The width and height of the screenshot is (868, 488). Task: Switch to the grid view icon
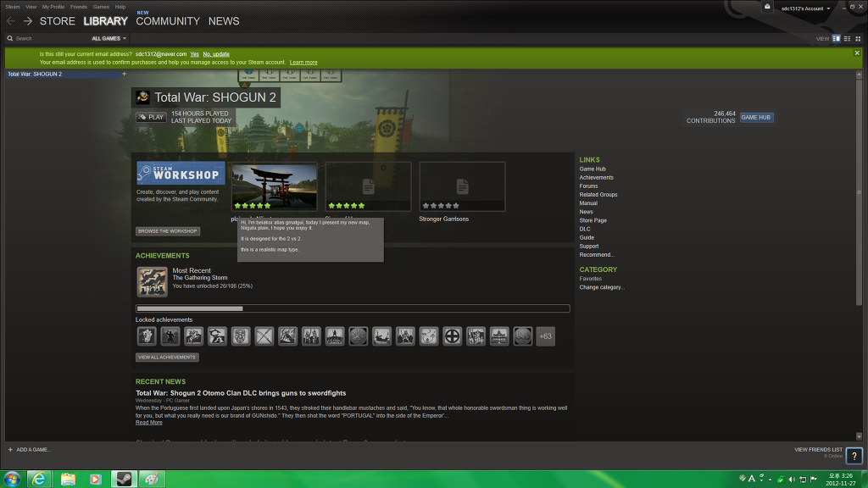point(857,39)
